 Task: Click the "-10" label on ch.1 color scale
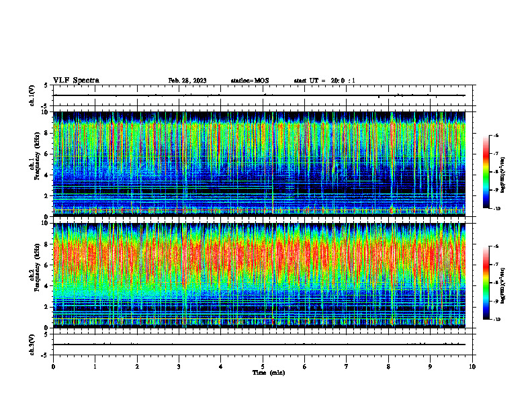(x=496, y=209)
